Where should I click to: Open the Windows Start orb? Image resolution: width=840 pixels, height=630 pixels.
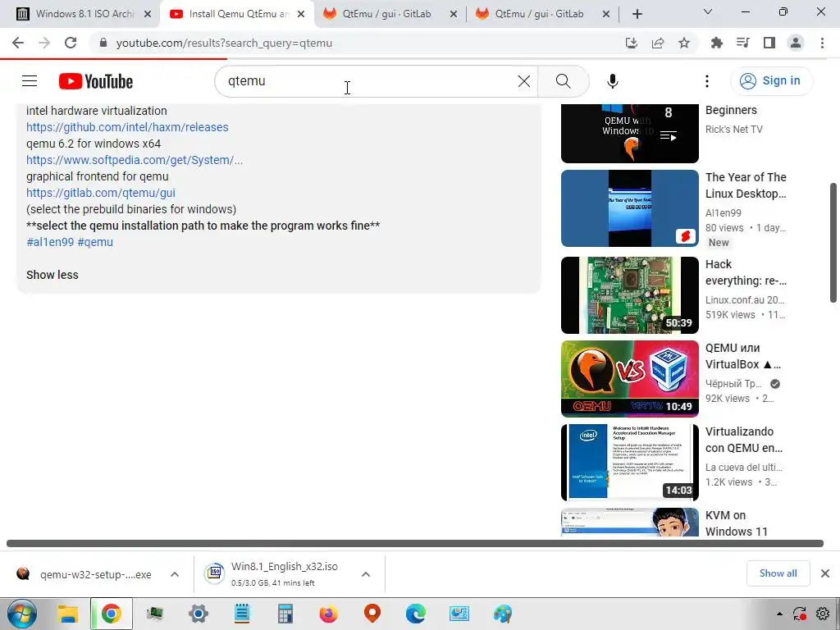point(22,614)
